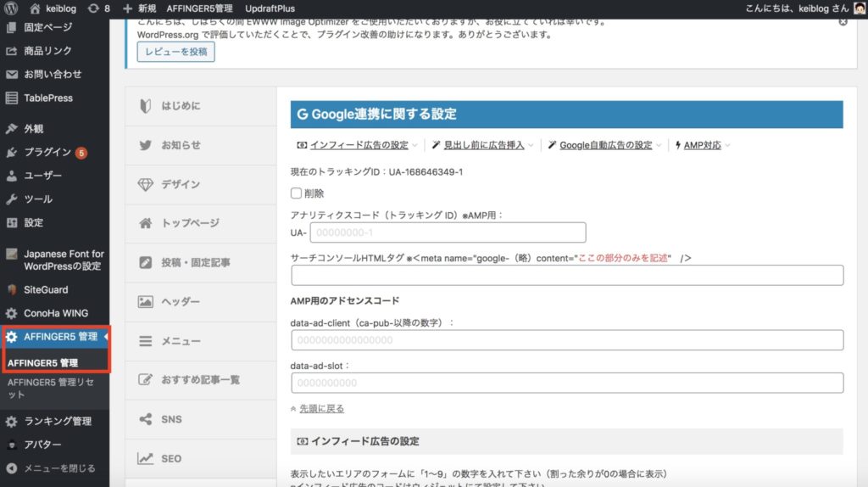Open the おすすめ記事一覧 settings tab

coord(200,380)
